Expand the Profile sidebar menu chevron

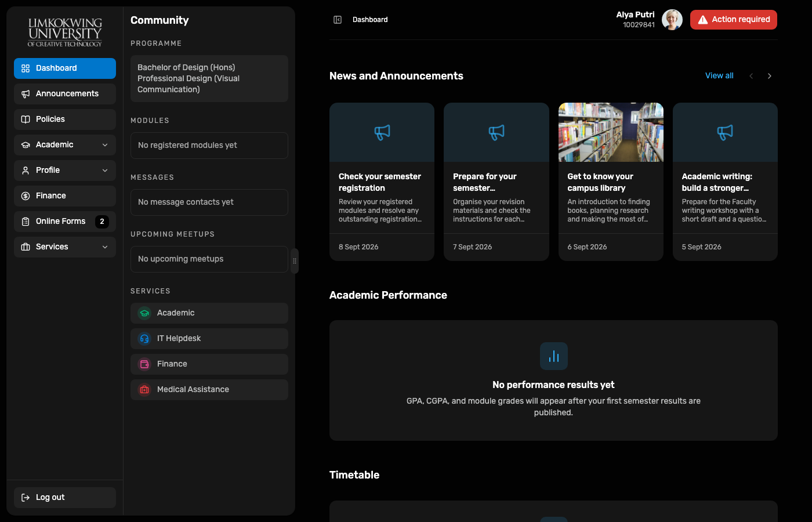click(105, 171)
